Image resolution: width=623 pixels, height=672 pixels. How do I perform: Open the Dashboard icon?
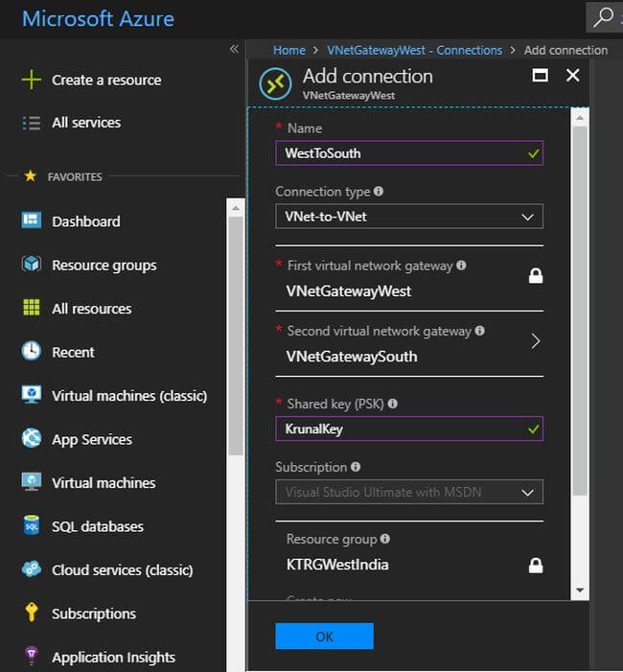coord(32,220)
